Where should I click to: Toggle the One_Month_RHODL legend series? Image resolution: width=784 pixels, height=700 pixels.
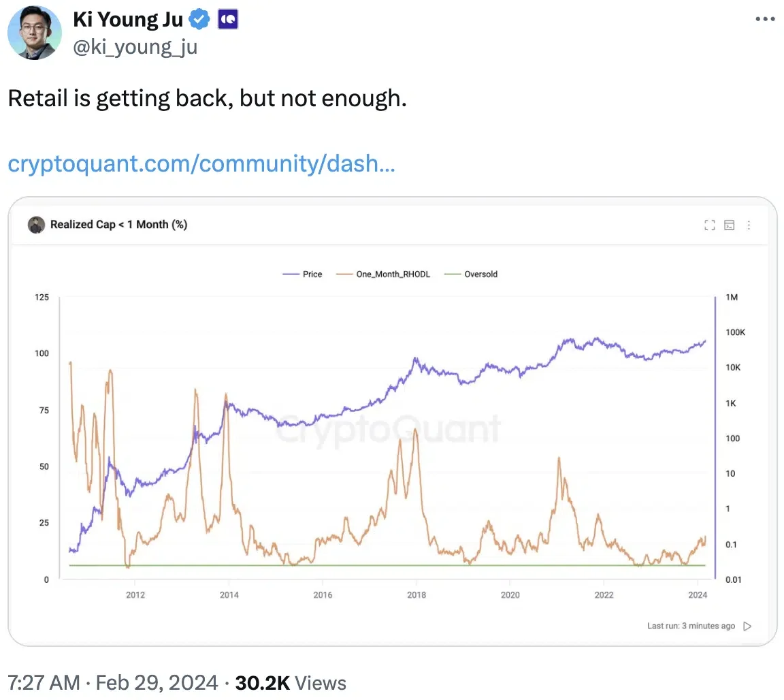(383, 274)
